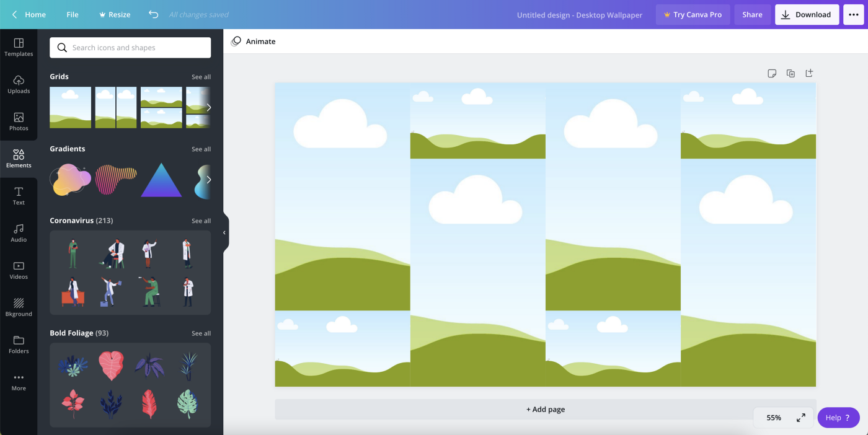The image size is (868, 435).
Task: Open page notes icon above canvas
Action: [772, 73]
